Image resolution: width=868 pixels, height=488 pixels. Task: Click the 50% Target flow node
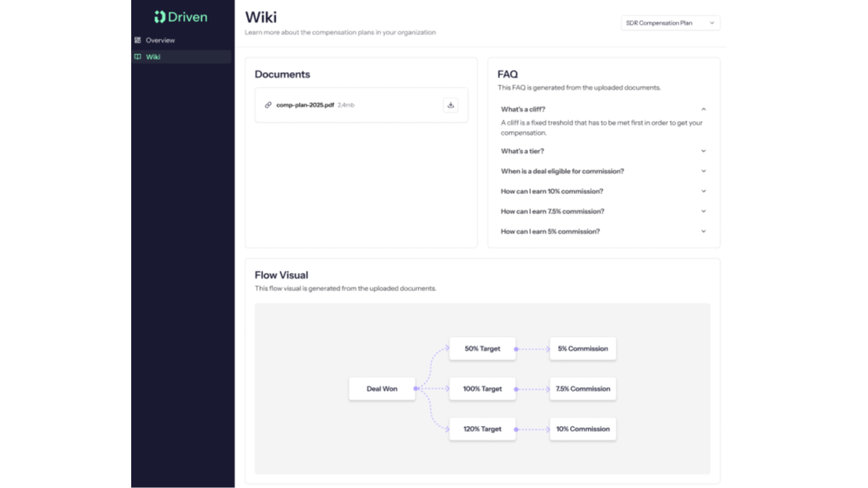coord(482,348)
